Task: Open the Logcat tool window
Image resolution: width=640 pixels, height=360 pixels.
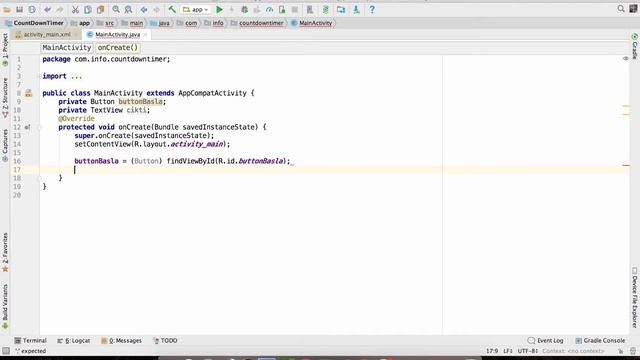Action: (x=73, y=340)
